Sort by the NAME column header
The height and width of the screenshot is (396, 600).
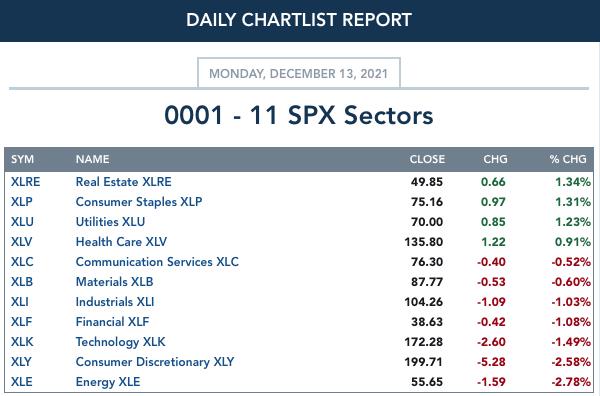click(x=92, y=159)
